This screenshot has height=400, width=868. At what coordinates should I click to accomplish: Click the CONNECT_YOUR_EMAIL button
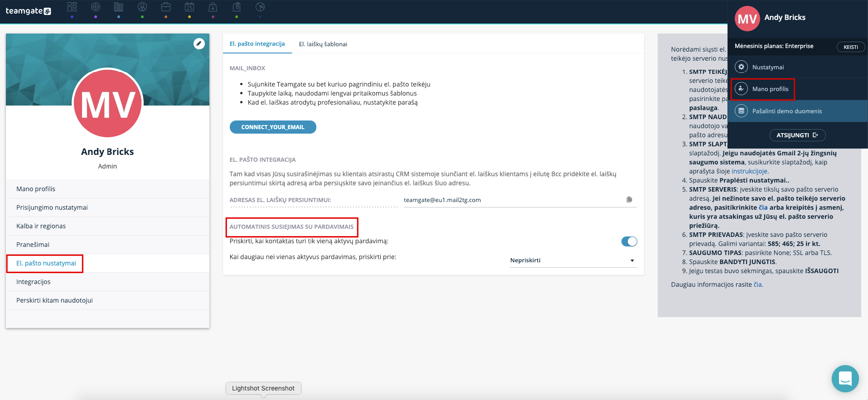[x=273, y=127]
